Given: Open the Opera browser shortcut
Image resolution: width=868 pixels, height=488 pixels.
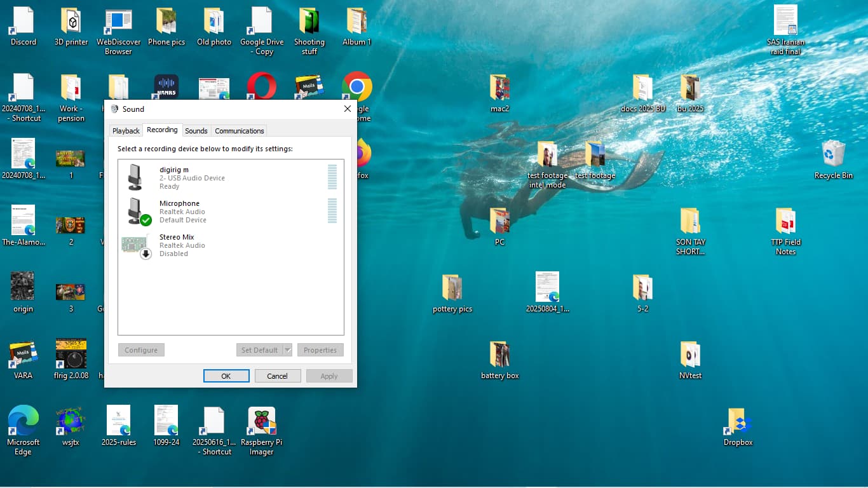Looking at the screenshot, I should click(x=261, y=86).
